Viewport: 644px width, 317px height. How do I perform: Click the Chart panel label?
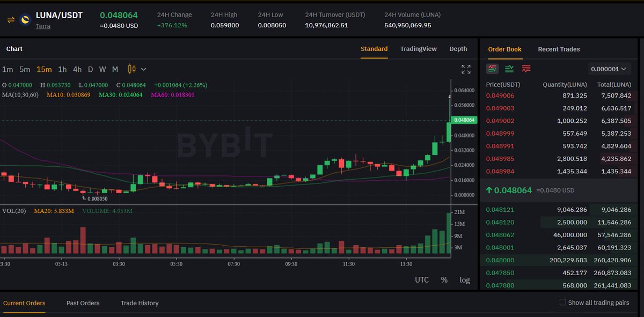[x=14, y=49]
